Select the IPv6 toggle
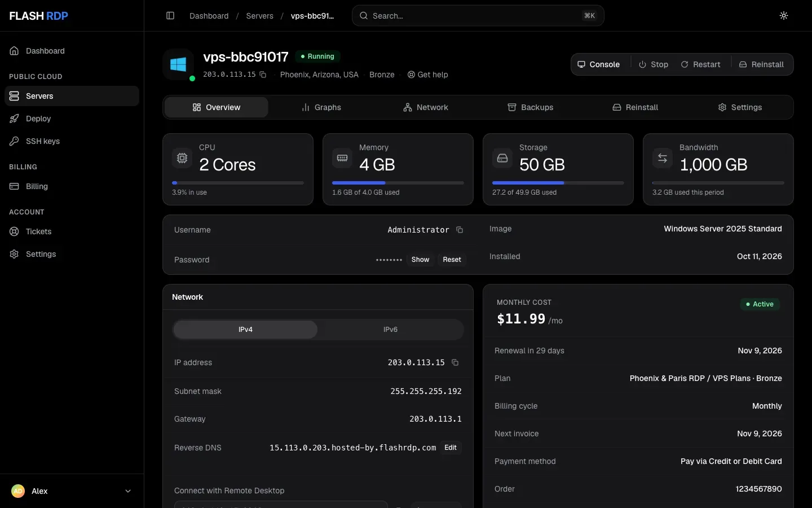Screen dimensions: 812x508 pyautogui.click(x=390, y=330)
